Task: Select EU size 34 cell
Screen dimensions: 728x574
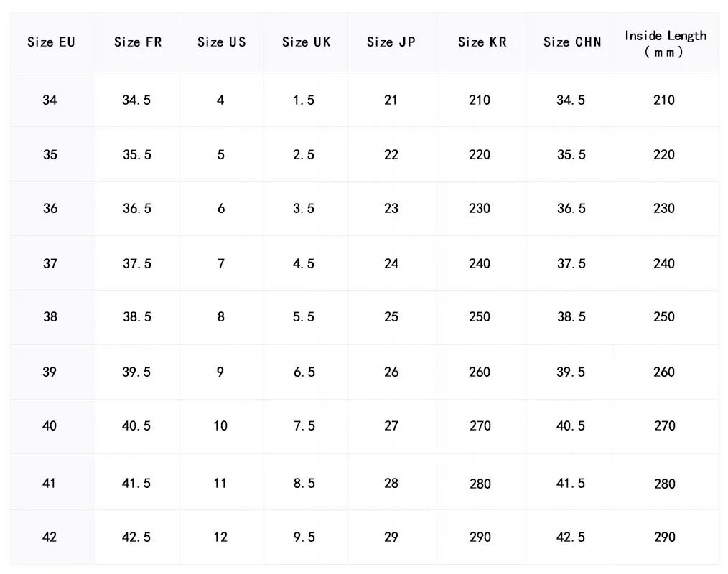Action: (50, 100)
